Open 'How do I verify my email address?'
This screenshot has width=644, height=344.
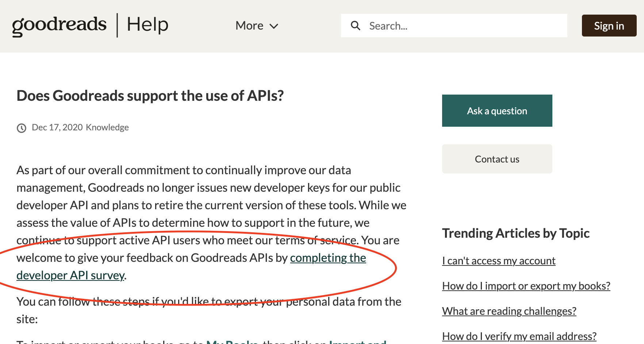click(519, 336)
